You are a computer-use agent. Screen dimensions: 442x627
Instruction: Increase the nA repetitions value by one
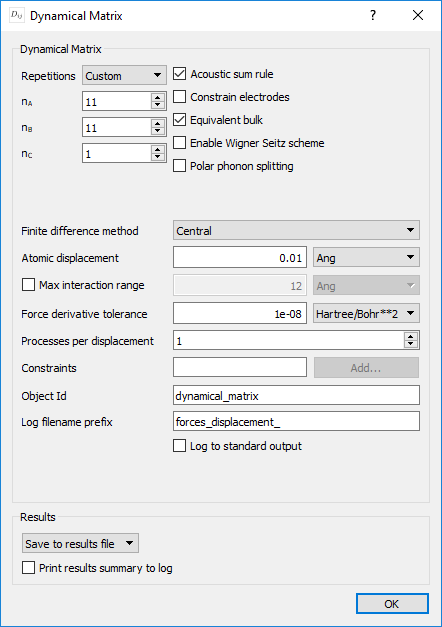[158, 98]
